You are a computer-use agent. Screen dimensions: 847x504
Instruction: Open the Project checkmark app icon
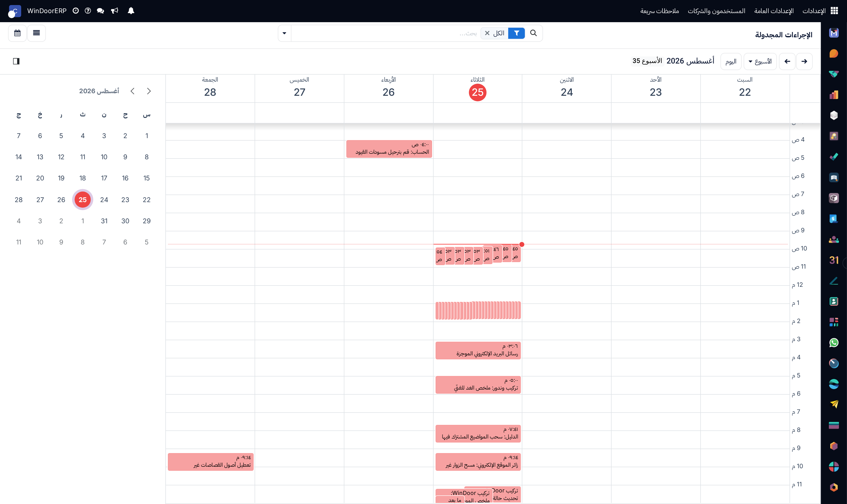coord(834,156)
